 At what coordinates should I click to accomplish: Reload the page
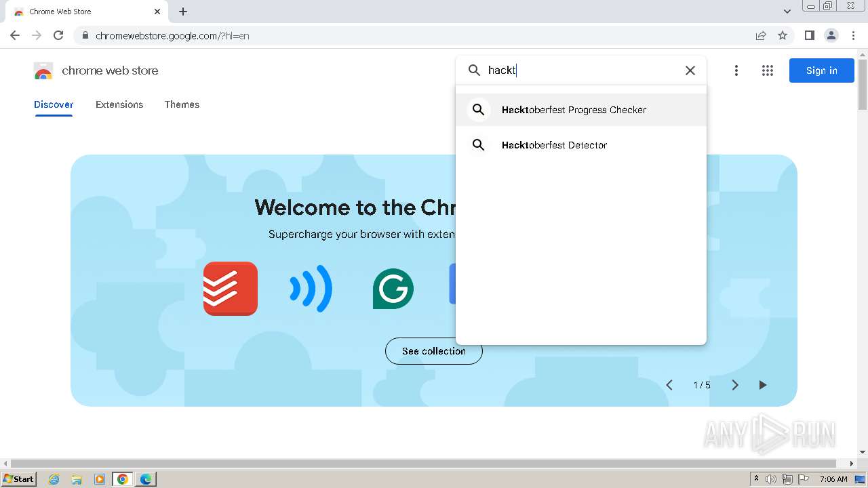pyautogui.click(x=58, y=35)
